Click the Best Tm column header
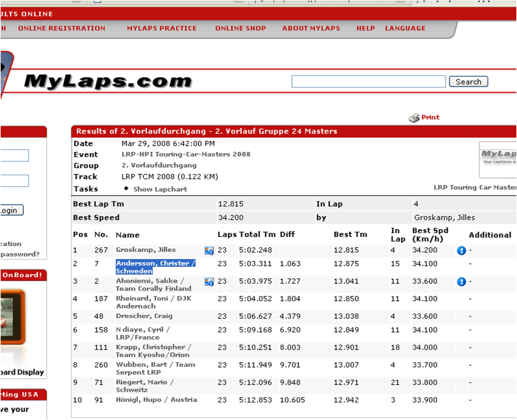Viewport: 517px width, 420px height. click(350, 234)
